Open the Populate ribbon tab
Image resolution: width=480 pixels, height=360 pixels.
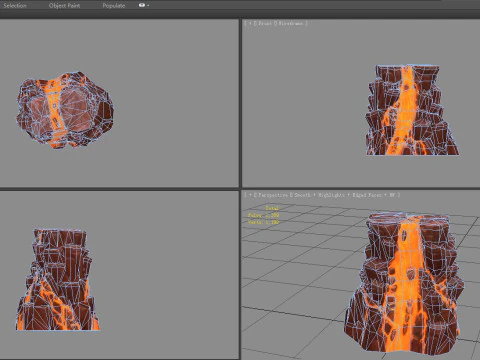click(x=114, y=5)
